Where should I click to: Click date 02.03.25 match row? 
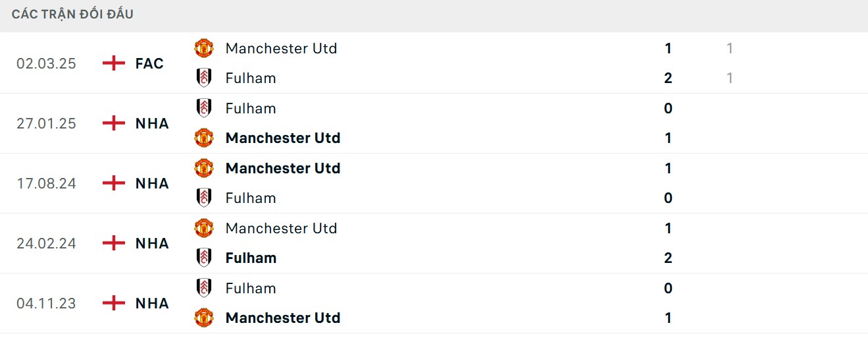[46, 63]
